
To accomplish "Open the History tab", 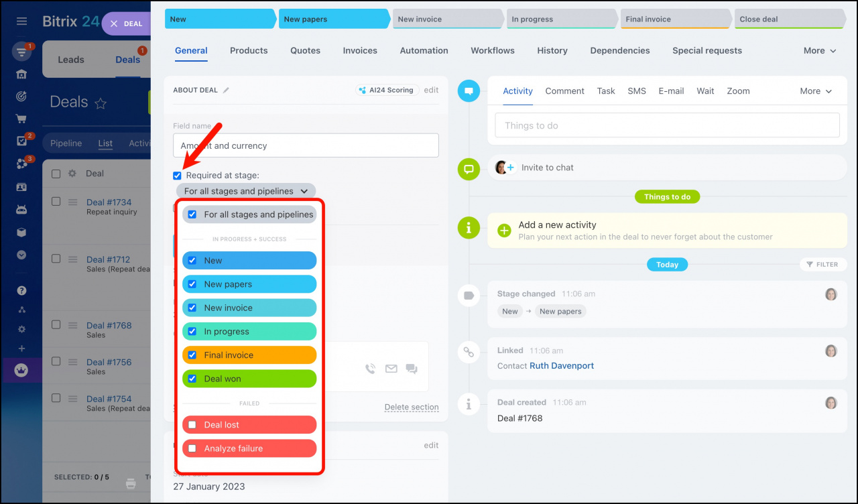I will [552, 50].
